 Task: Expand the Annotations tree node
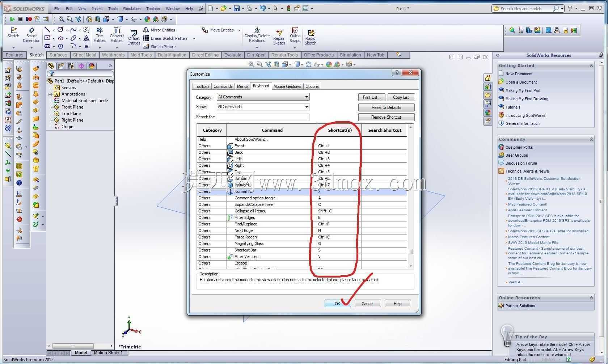[50, 94]
